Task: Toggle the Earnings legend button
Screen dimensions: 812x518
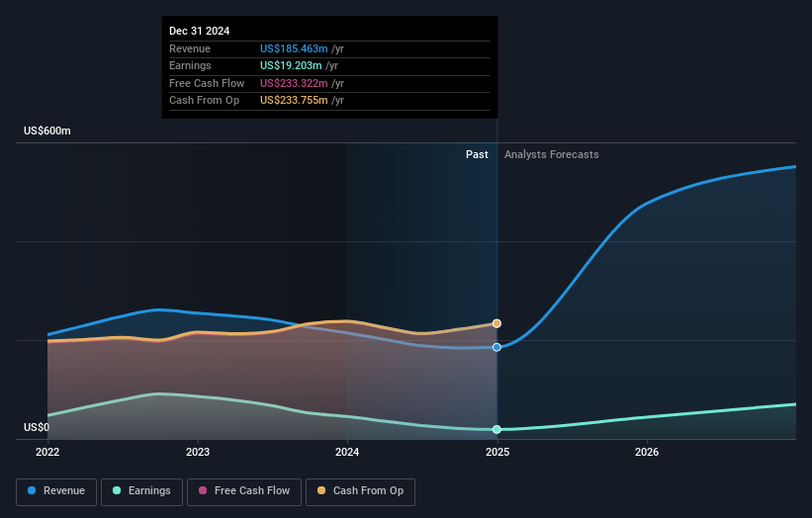Action: point(141,491)
